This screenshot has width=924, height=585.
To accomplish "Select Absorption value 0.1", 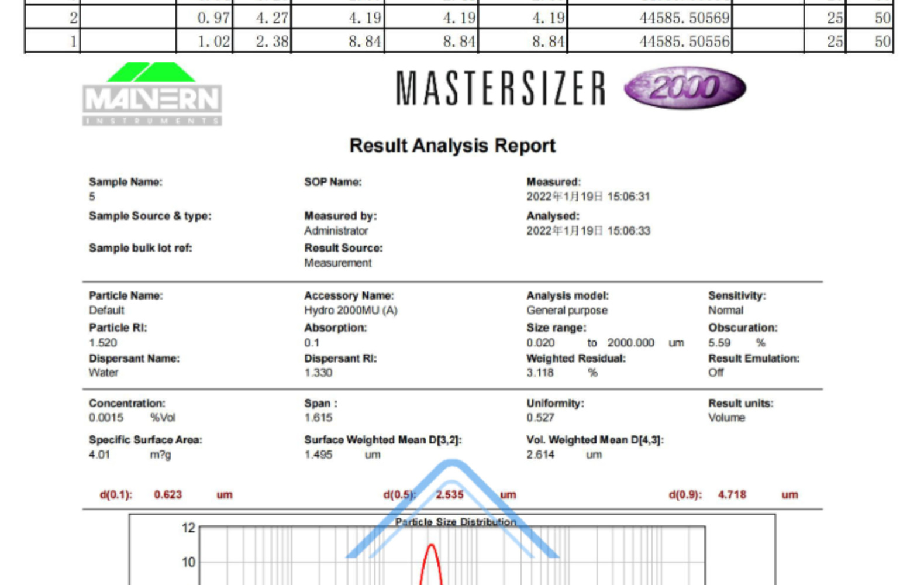I will coord(312,343).
